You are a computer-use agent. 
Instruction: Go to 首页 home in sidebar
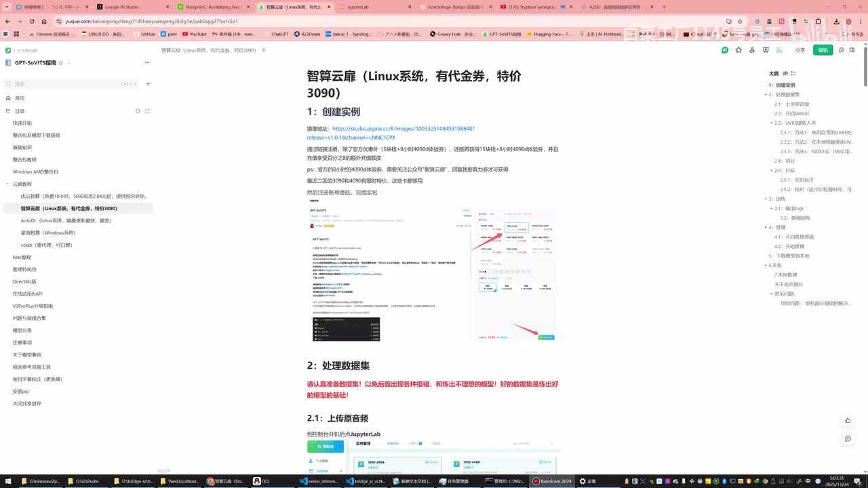click(20, 98)
